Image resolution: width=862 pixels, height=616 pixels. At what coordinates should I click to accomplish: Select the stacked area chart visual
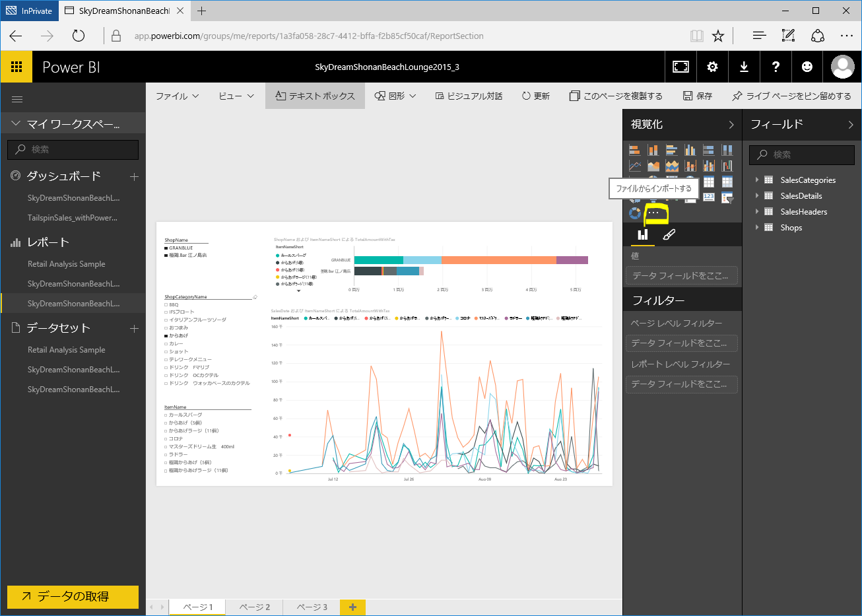click(672, 166)
